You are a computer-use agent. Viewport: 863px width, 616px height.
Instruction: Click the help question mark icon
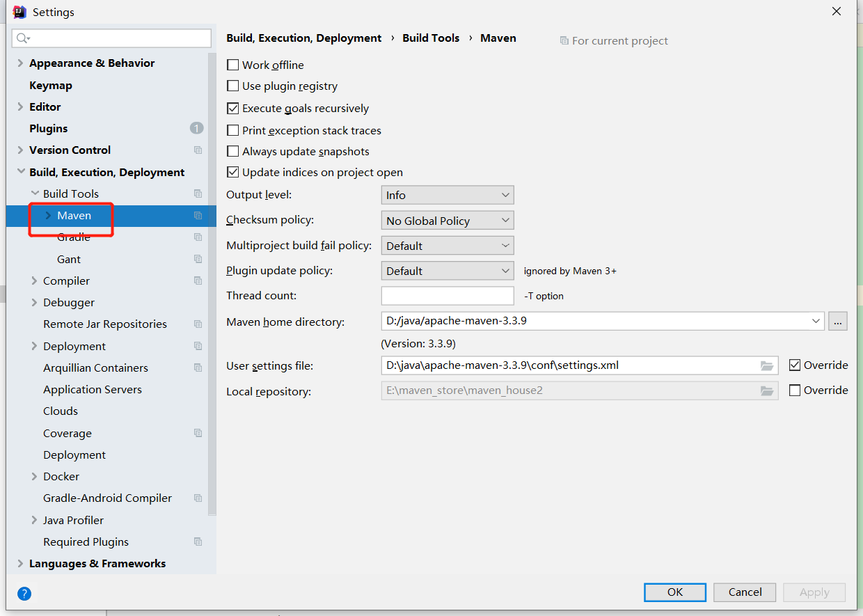coord(24,594)
